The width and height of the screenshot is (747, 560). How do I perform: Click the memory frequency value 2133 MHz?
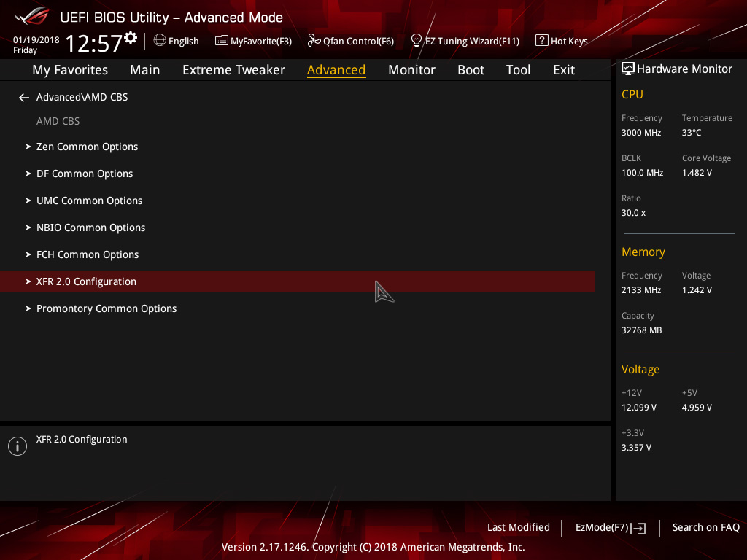pyautogui.click(x=641, y=290)
